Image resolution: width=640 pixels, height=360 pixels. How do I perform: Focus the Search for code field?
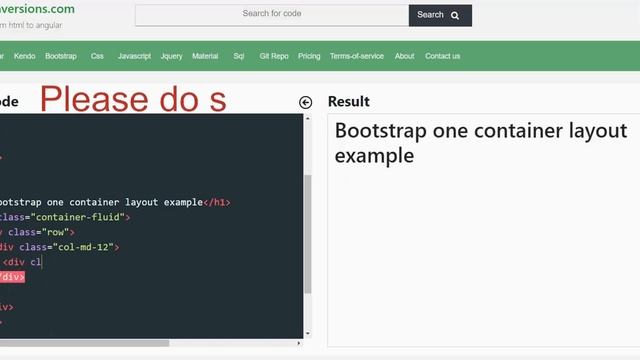[272, 15]
